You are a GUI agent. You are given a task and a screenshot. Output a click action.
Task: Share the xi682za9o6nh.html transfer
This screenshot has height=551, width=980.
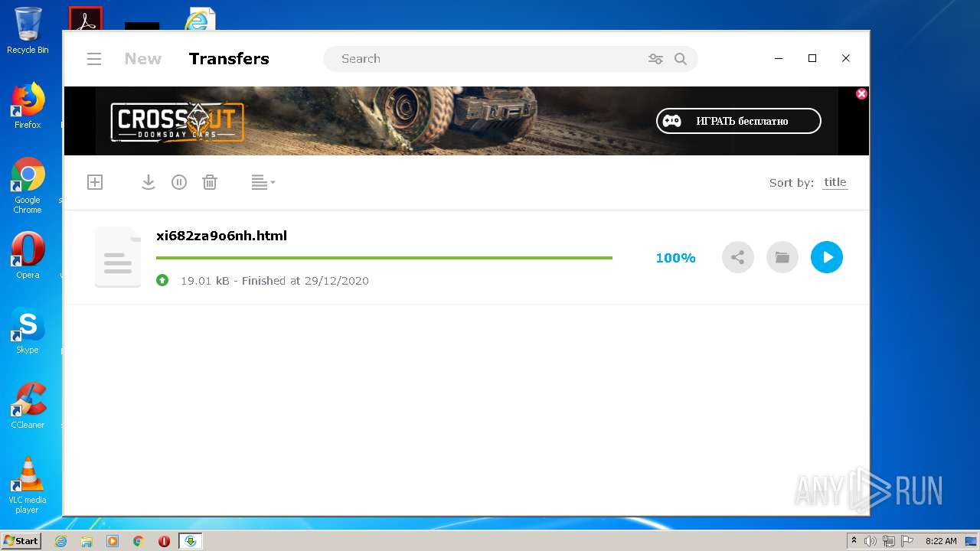pos(738,257)
